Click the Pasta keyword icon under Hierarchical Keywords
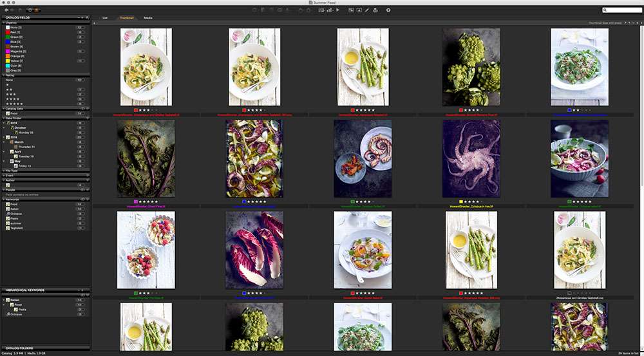 (x=15, y=310)
